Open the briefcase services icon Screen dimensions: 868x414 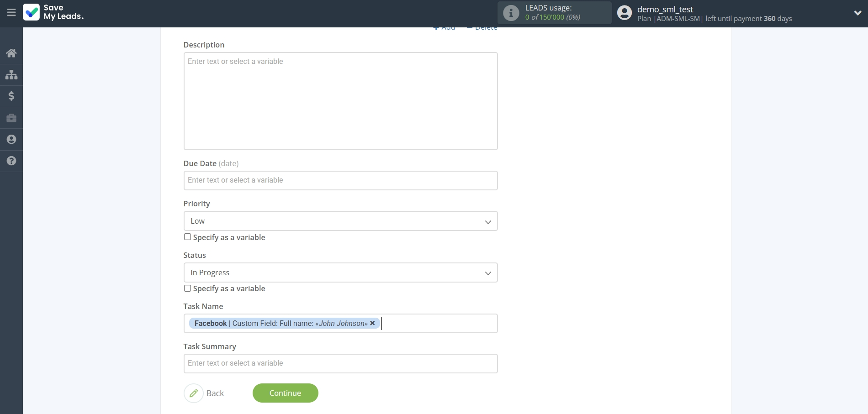pos(11,118)
